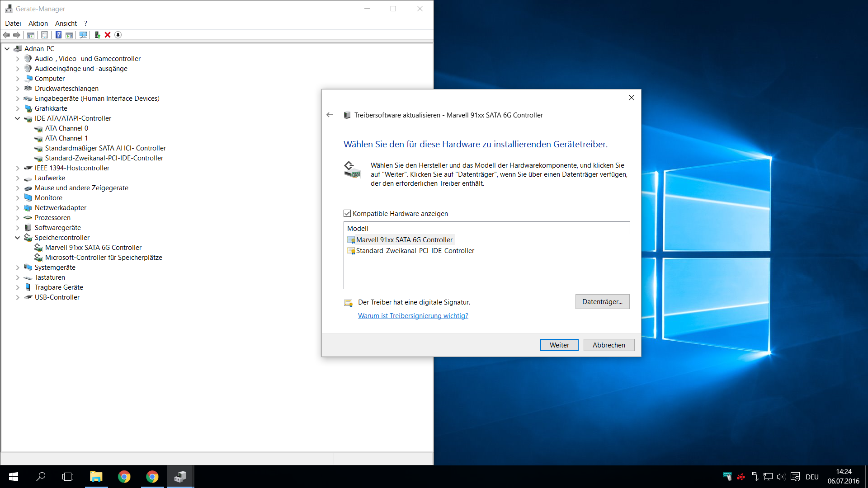Click the Datenträger... button

pos(602,302)
